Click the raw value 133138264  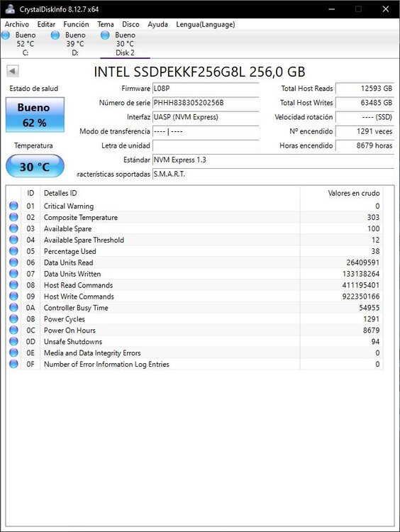[361, 274]
